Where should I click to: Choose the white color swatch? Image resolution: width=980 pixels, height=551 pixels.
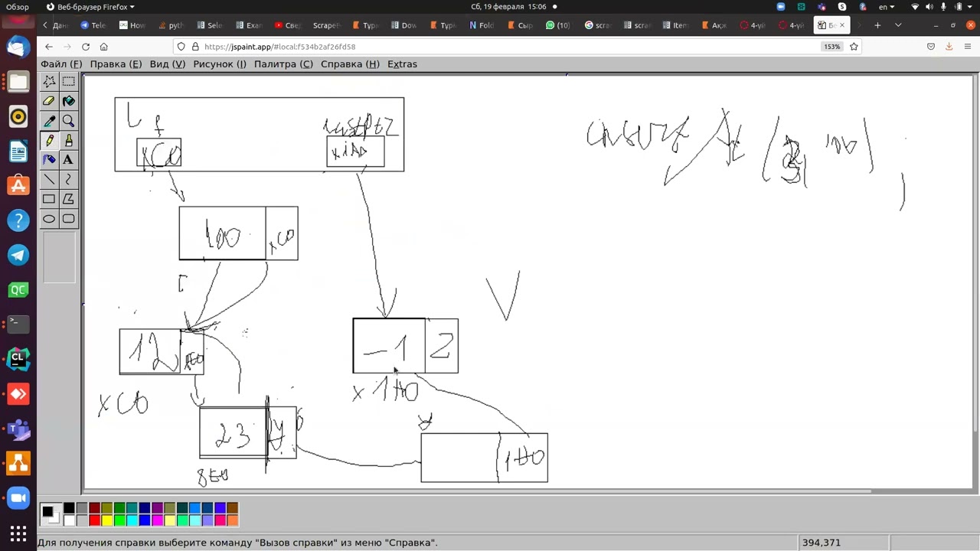click(69, 520)
